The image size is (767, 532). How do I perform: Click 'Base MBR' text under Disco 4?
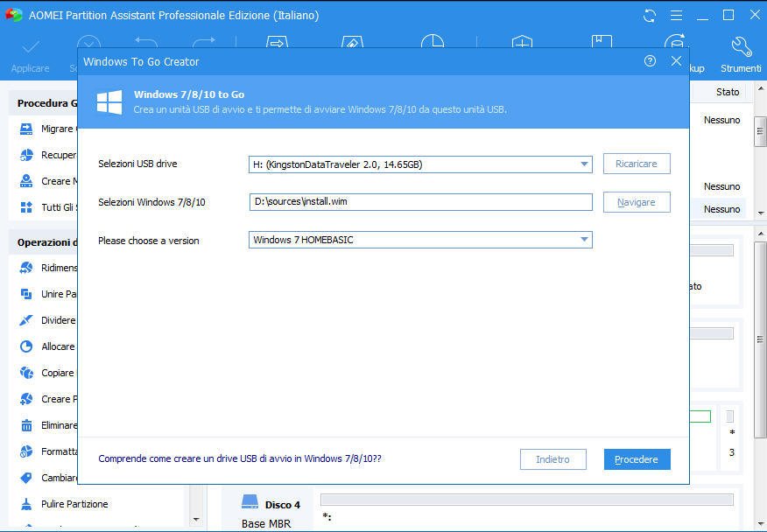(266, 523)
